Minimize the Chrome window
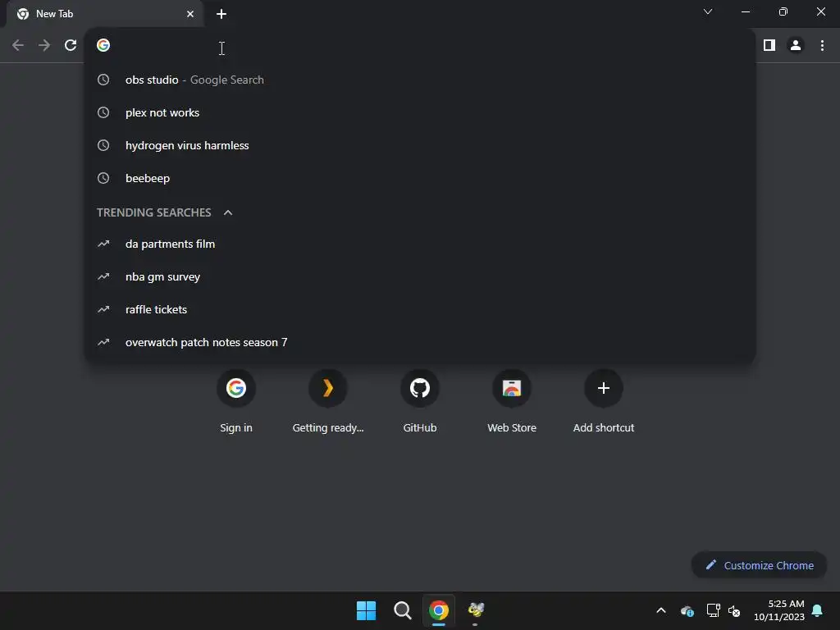The width and height of the screenshot is (840, 630). (746, 11)
